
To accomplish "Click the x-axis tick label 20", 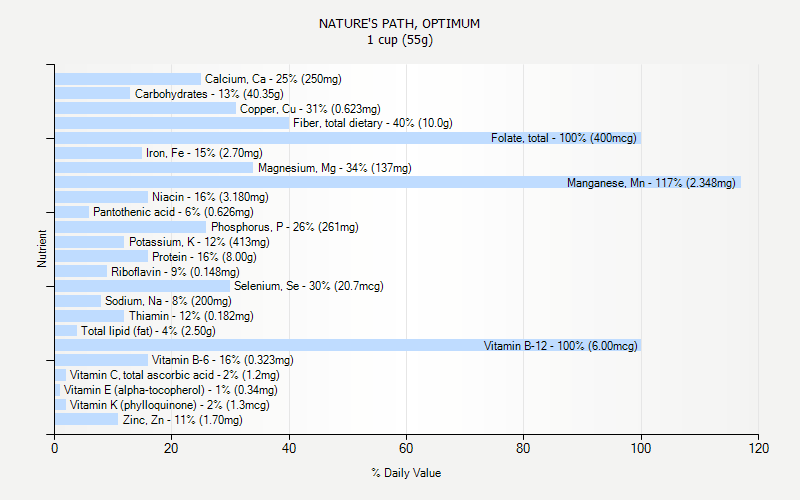I will click(171, 448).
